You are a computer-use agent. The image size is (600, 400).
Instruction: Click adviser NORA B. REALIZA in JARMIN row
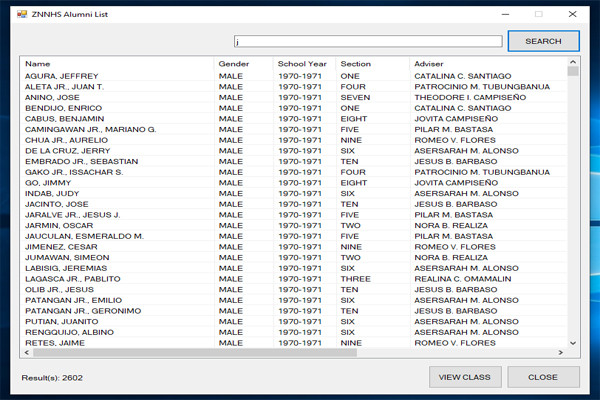click(x=451, y=226)
